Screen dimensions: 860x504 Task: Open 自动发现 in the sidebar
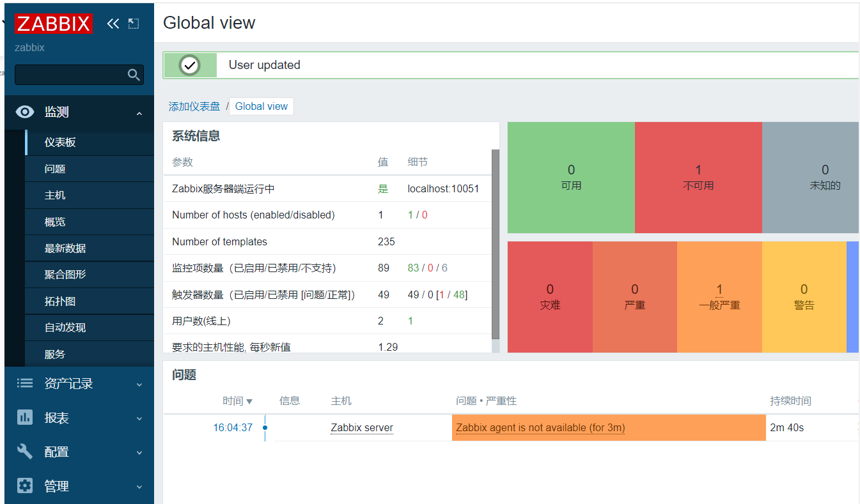click(x=90, y=328)
